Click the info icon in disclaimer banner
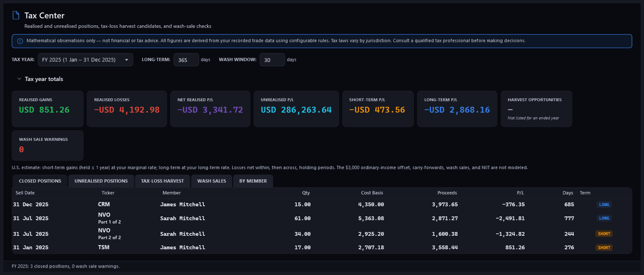Image resolution: width=644 pixels, height=275 pixels. click(20, 41)
